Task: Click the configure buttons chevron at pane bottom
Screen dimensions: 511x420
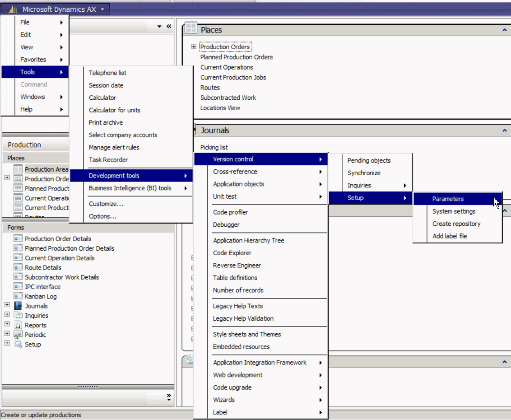Action: click(169, 397)
